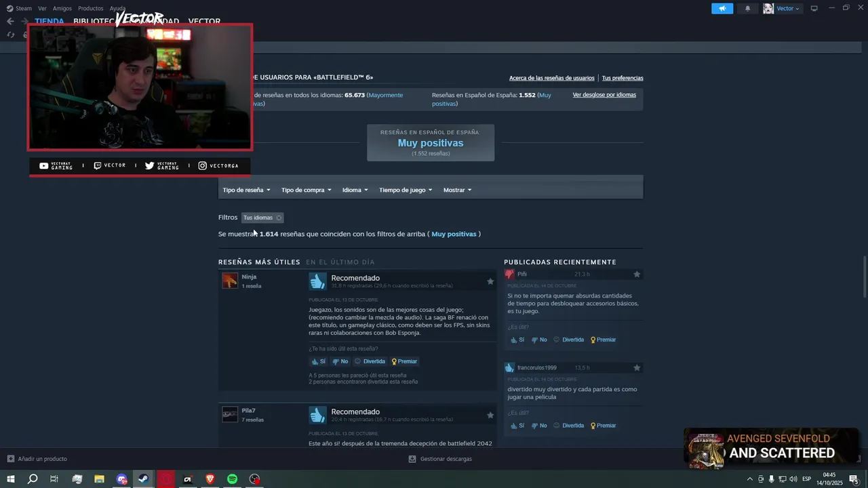This screenshot has width=868, height=488.
Task: Vote No on Ninja's review
Action: click(340, 361)
